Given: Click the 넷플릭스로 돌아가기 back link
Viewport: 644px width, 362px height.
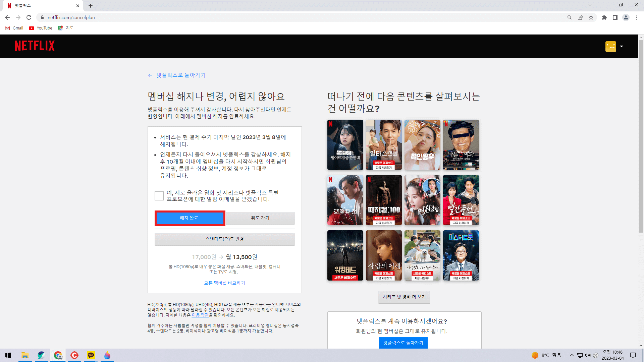Looking at the screenshot, I should pos(177,75).
